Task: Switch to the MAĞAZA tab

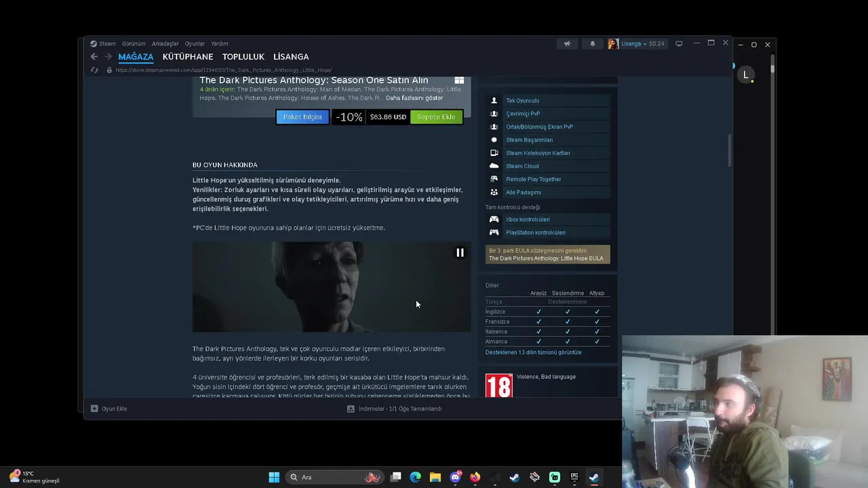Action: 136,57
